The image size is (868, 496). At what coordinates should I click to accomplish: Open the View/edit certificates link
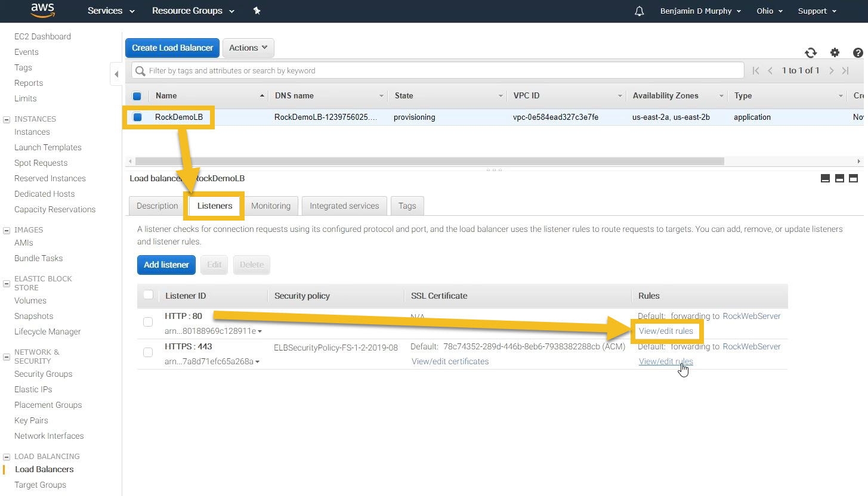coord(450,361)
